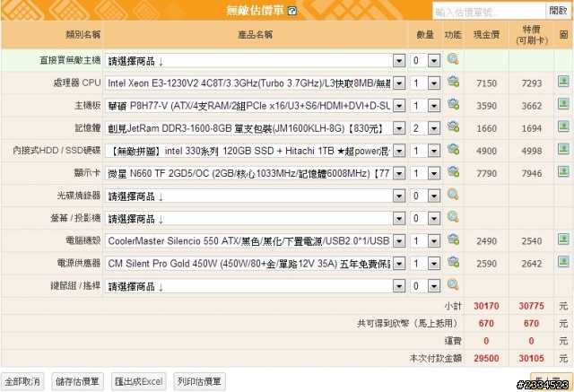Click the card subtotal value 30775
The image size is (574, 392).
pyautogui.click(x=531, y=306)
